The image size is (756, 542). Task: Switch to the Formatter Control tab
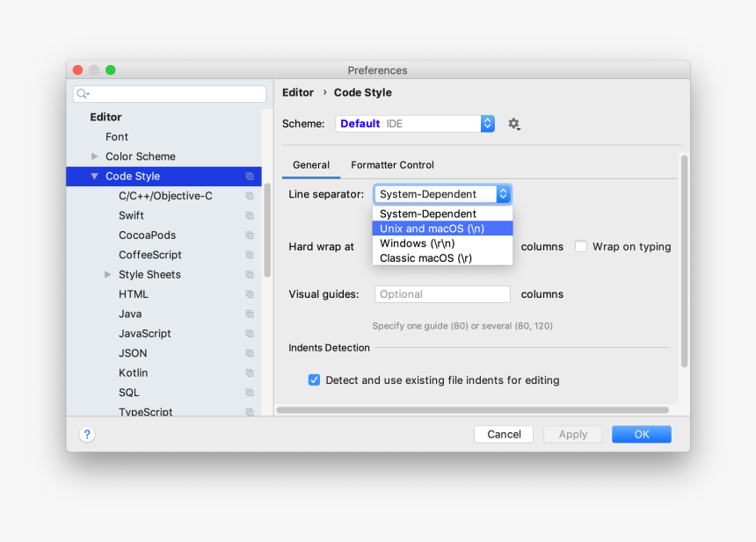pos(392,165)
